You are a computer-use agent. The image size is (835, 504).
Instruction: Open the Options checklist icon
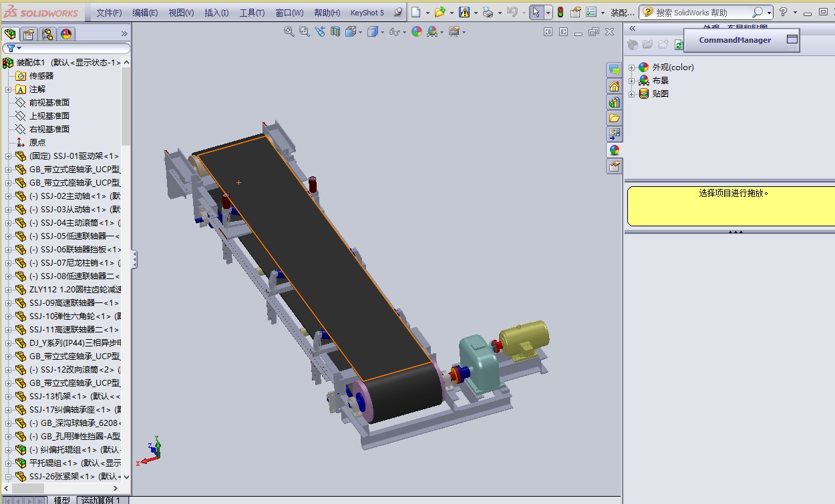pyautogui.click(x=591, y=12)
